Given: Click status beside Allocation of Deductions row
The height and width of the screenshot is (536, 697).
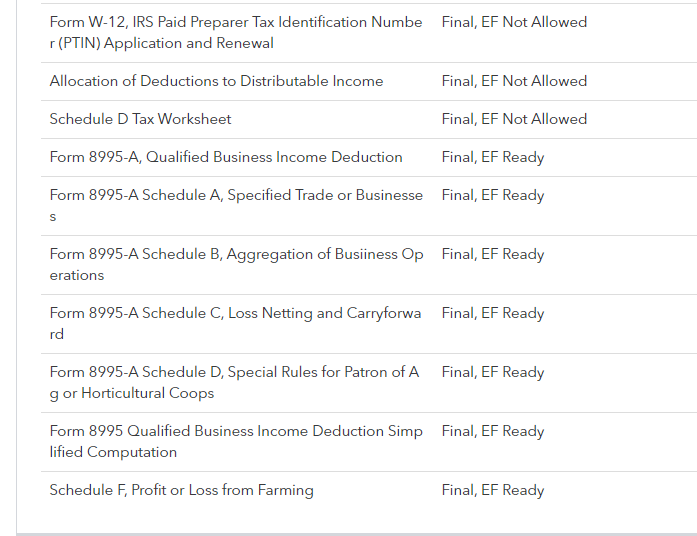Looking at the screenshot, I should coord(514,81).
